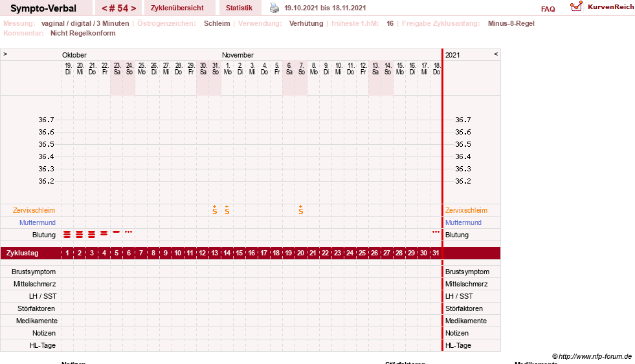Click left Notizen row label

click(x=44, y=333)
